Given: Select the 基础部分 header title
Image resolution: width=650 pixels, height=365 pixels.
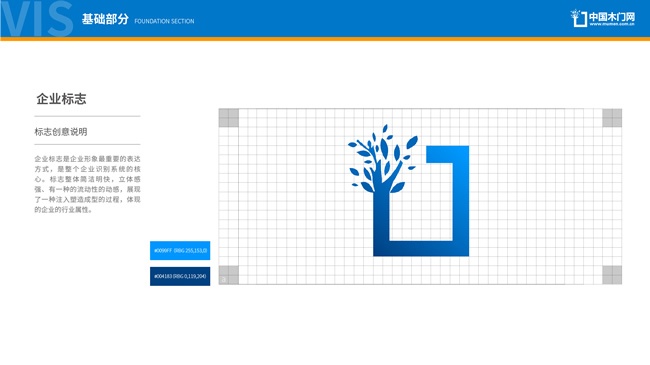Looking at the screenshot, I should [105, 19].
